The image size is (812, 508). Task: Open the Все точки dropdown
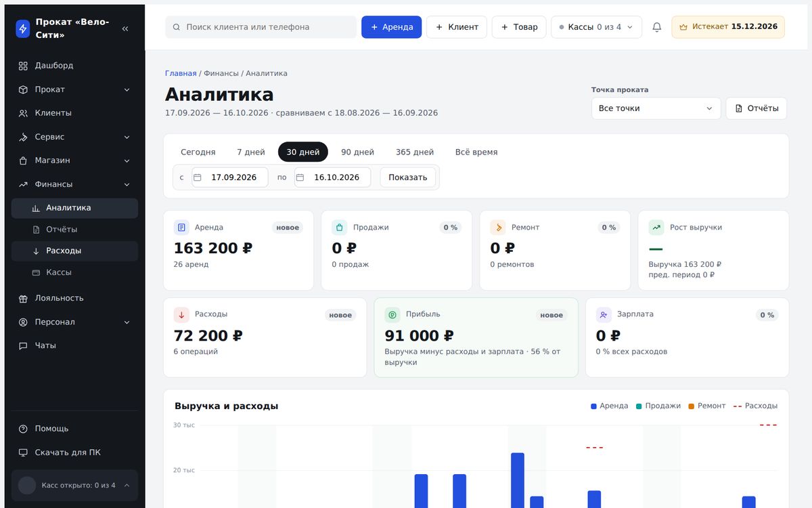click(656, 108)
